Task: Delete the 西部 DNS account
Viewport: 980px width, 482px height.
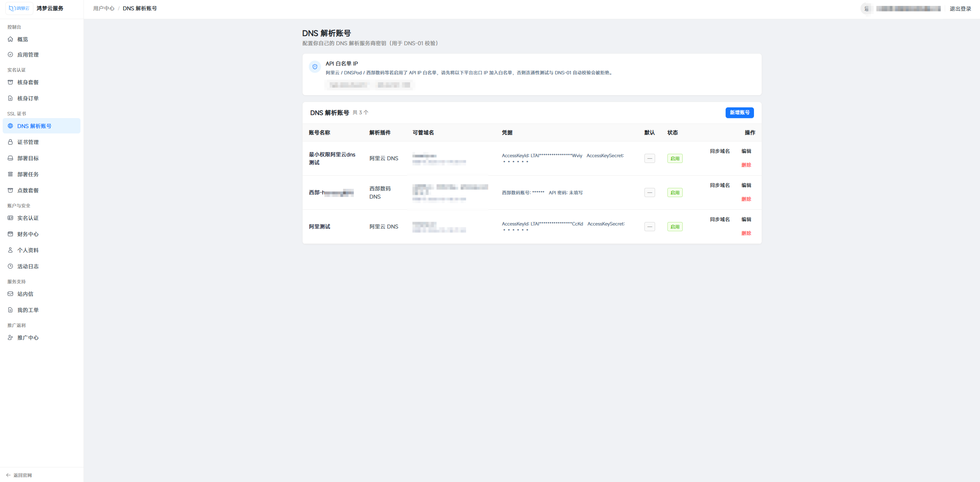Action: click(x=746, y=199)
